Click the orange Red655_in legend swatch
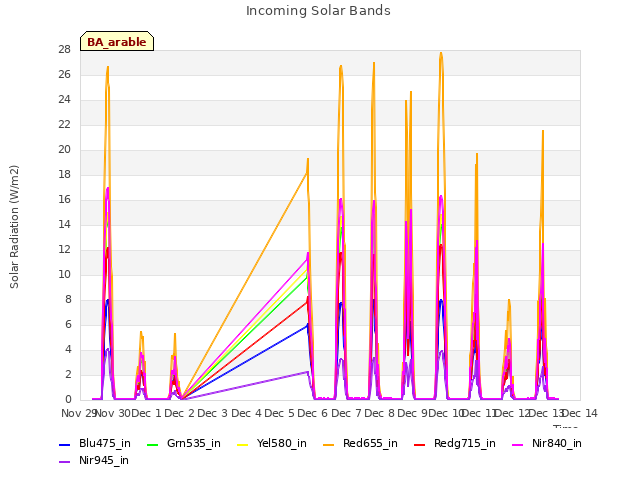The height and width of the screenshot is (480, 640). click(329, 444)
